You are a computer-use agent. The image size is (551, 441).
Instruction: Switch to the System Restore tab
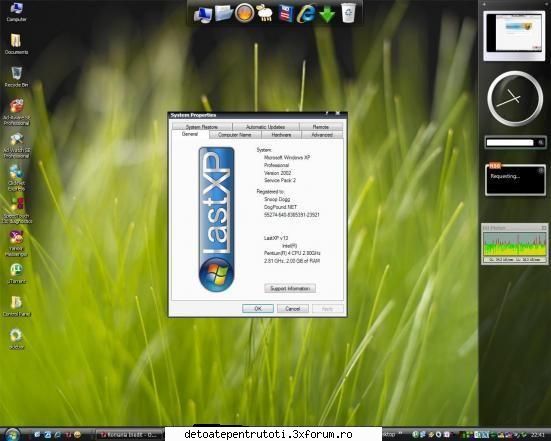click(x=202, y=127)
